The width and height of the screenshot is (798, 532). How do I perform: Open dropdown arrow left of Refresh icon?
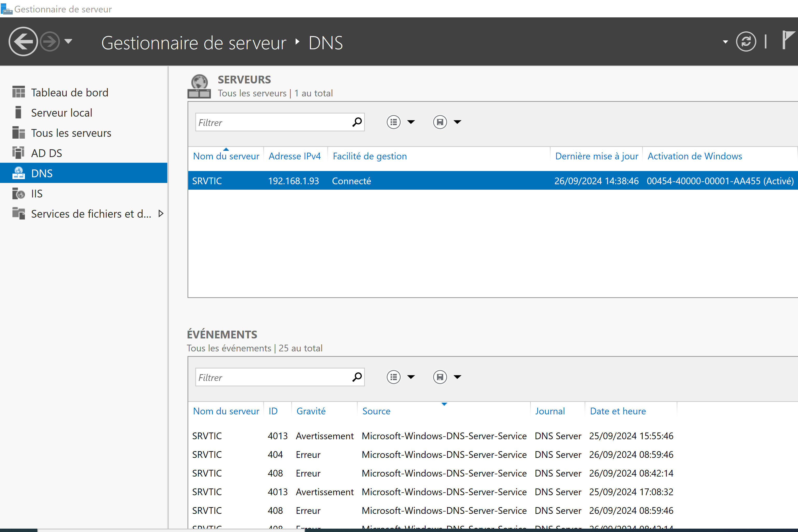[725, 42]
